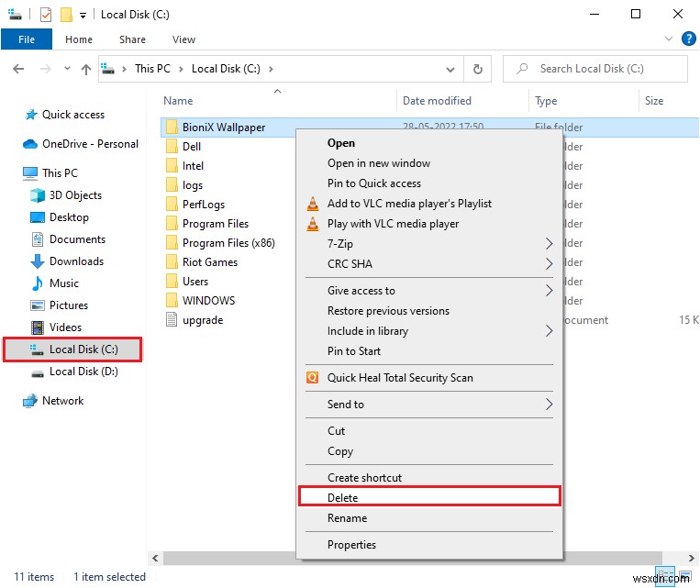Screen dimensions: 700x588
Task: Click the Refresh button next to address bar
Action: point(477,69)
